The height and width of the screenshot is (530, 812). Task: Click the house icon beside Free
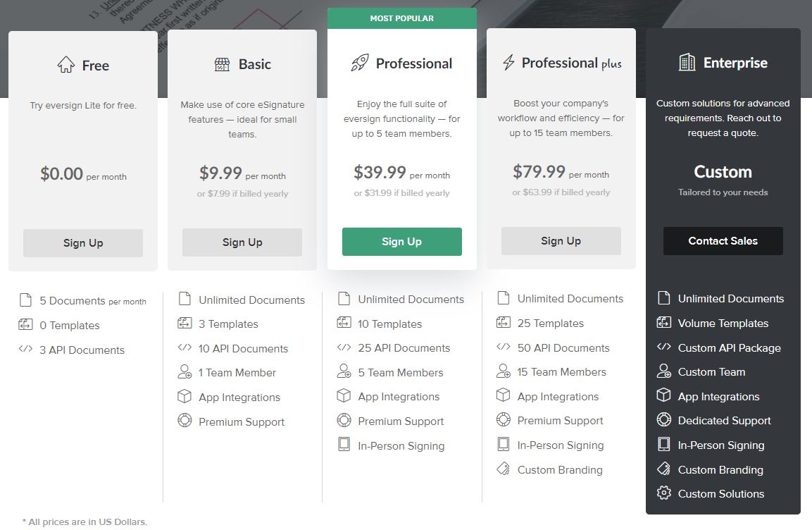[65, 64]
